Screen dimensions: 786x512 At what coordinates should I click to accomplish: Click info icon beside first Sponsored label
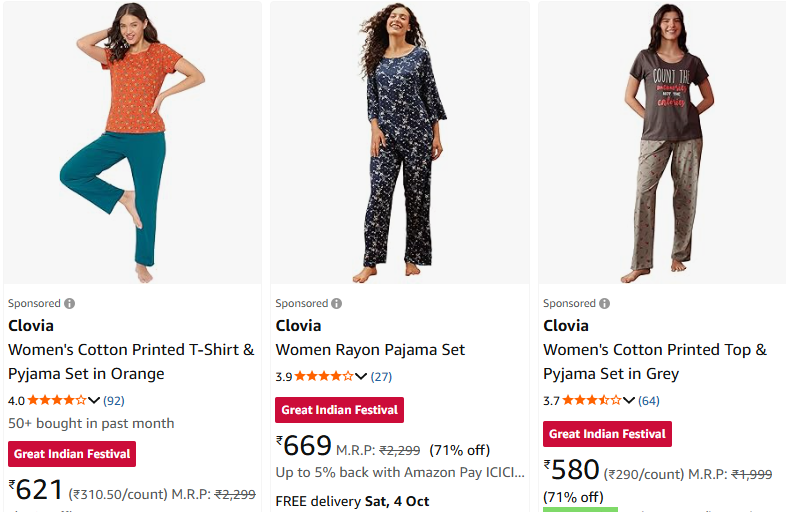70,303
